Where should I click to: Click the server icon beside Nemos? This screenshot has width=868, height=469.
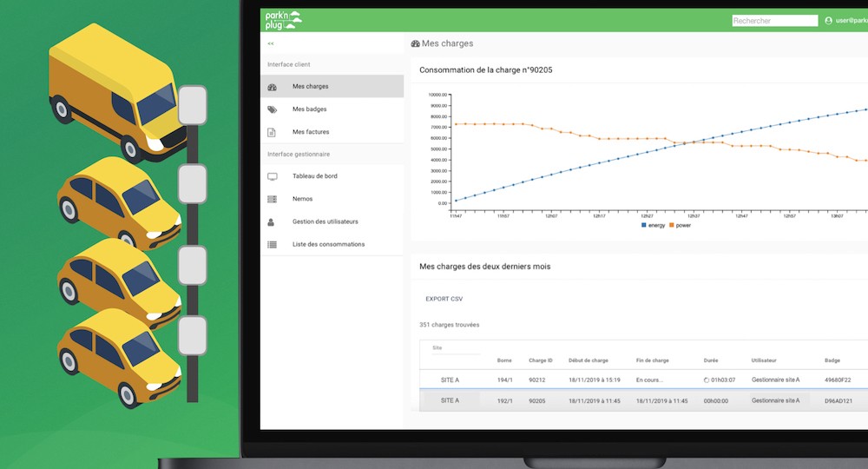[x=273, y=199]
